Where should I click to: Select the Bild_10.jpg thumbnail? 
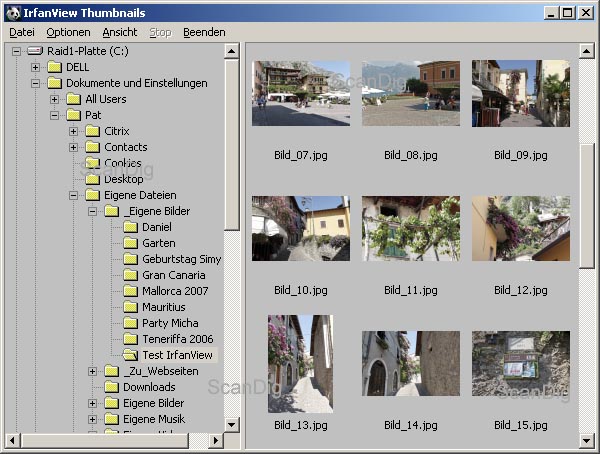coord(301,229)
